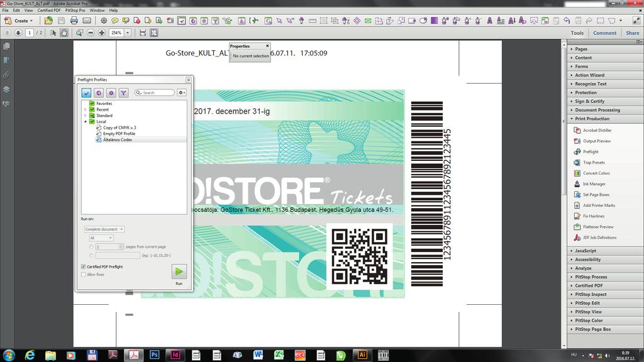Toggle Certified PDF Preflight checkbox

(84, 266)
